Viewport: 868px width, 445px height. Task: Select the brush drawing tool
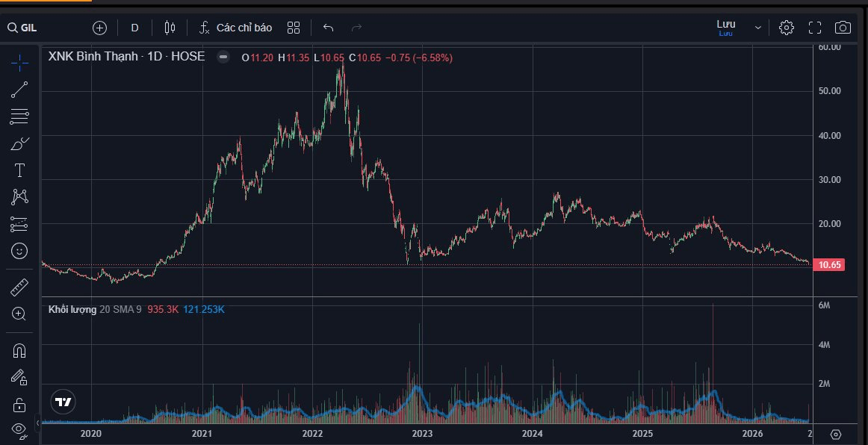(19, 143)
